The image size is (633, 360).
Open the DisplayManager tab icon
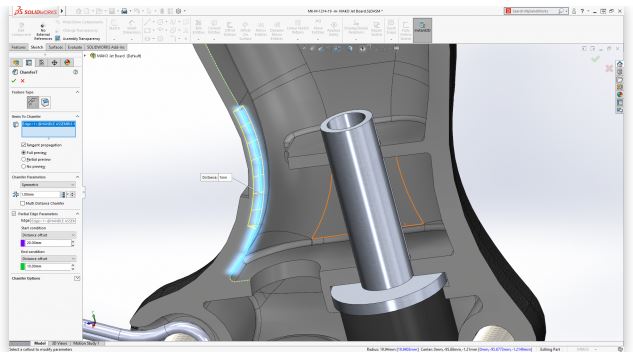[67, 63]
